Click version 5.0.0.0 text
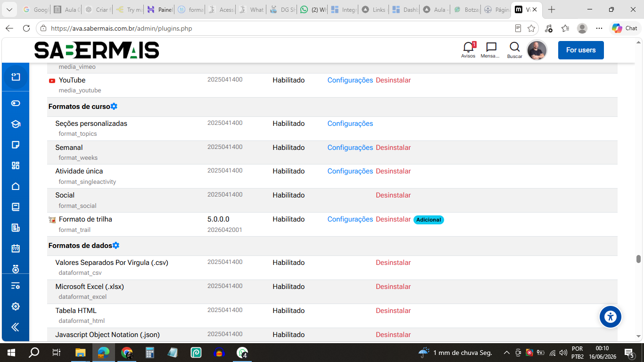The image size is (644, 362). pyautogui.click(x=218, y=219)
